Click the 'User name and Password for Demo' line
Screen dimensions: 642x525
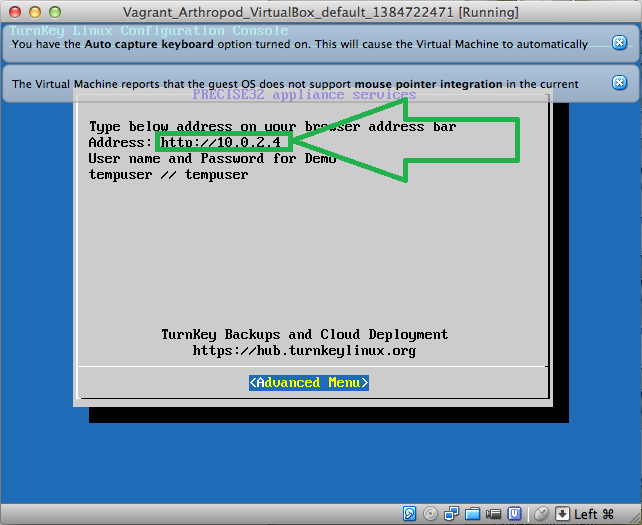pos(212,158)
